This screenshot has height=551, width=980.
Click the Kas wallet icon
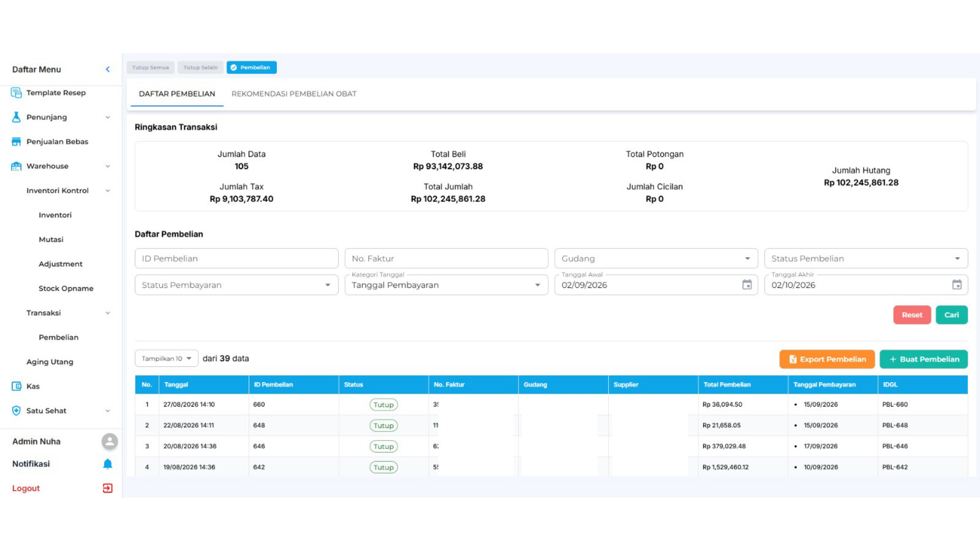pyautogui.click(x=17, y=386)
